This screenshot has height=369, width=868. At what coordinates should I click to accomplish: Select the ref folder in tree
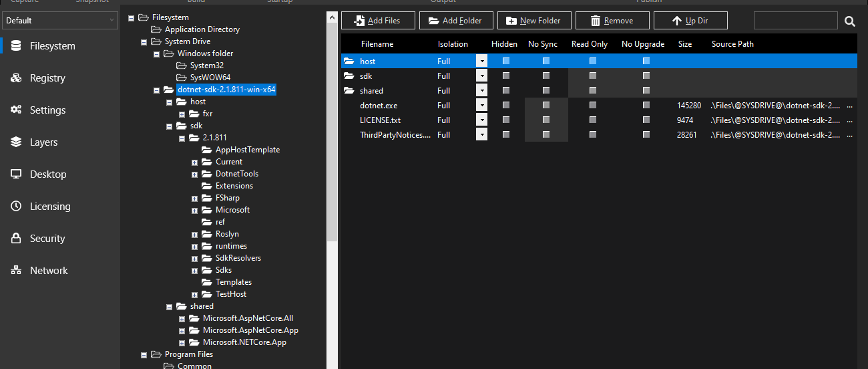[220, 222]
